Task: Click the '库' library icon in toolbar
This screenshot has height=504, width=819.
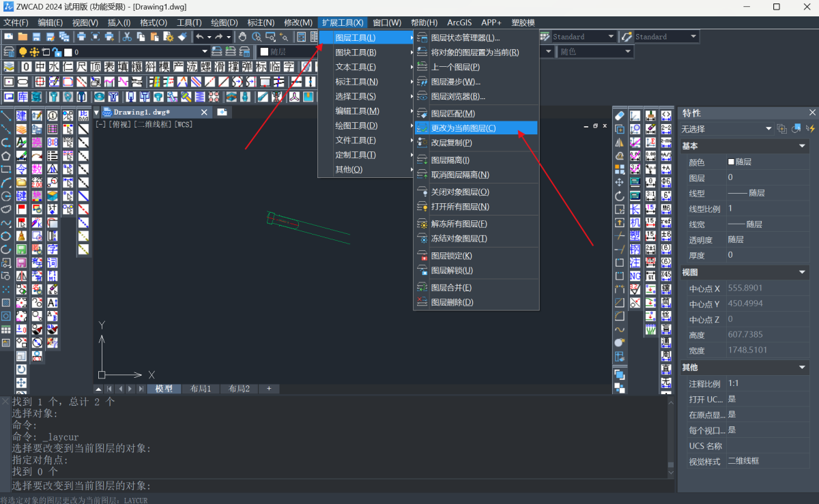Action: [x=23, y=97]
